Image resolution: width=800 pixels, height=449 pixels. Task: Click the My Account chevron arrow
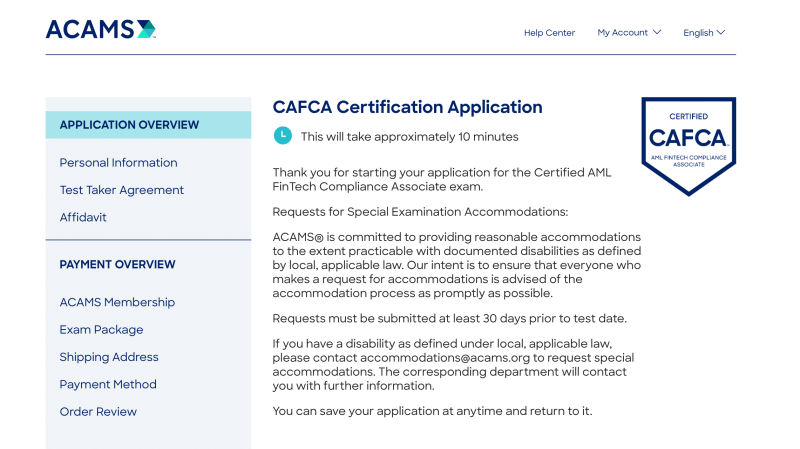point(657,32)
